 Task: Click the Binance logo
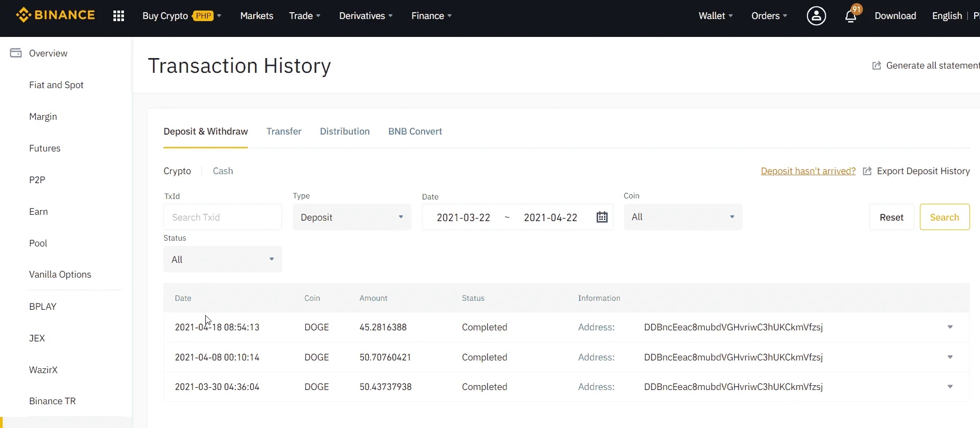pyautogui.click(x=55, y=15)
